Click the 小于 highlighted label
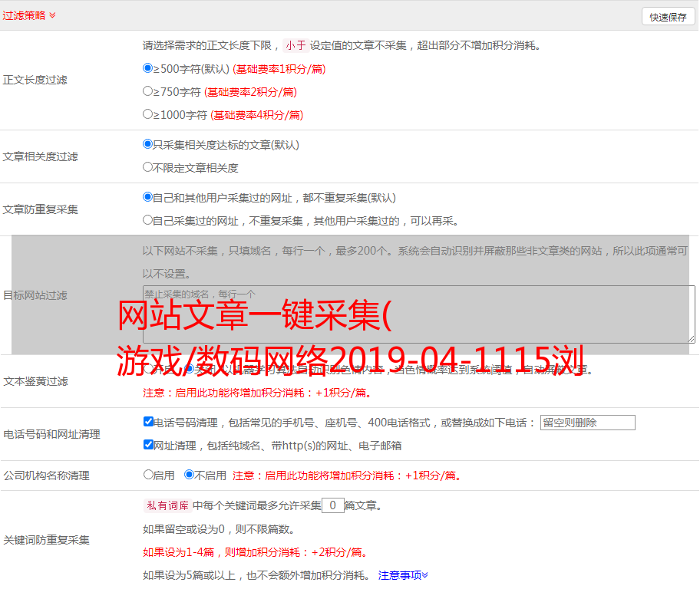 point(296,45)
